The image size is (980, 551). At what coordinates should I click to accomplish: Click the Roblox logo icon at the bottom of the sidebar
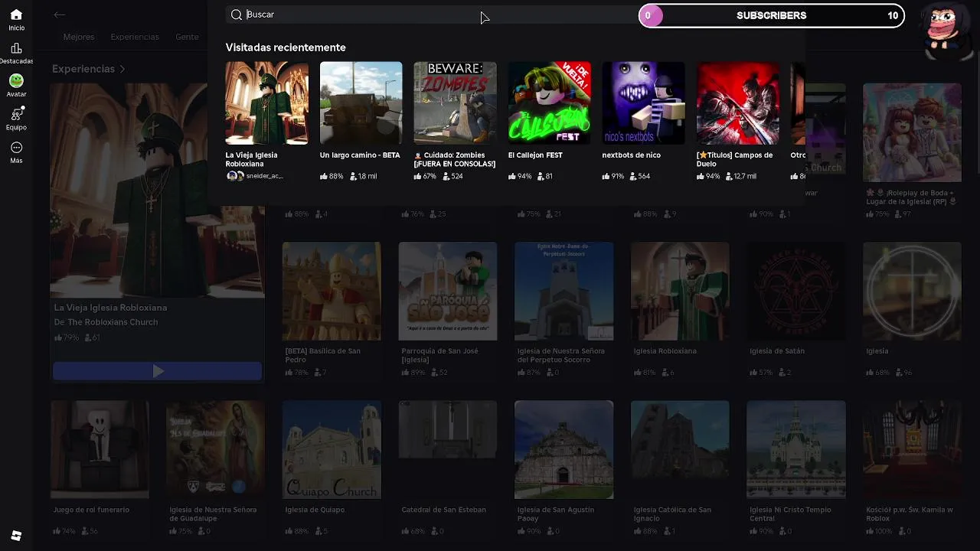tap(16, 536)
